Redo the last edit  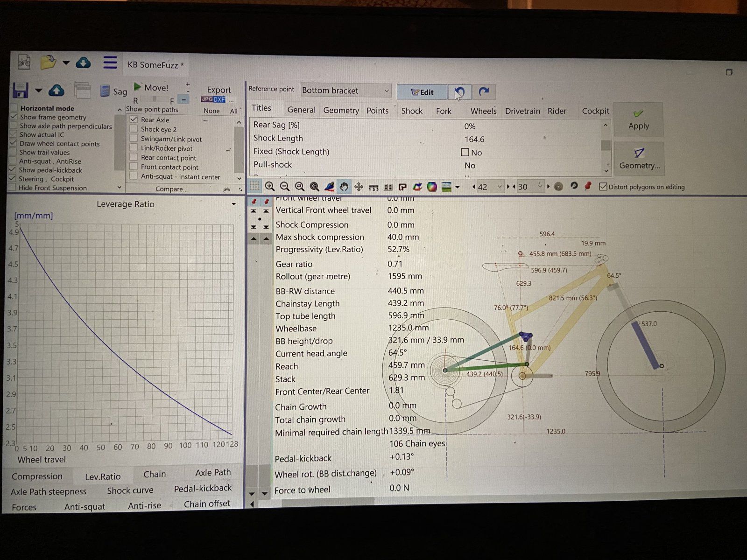coord(484,91)
